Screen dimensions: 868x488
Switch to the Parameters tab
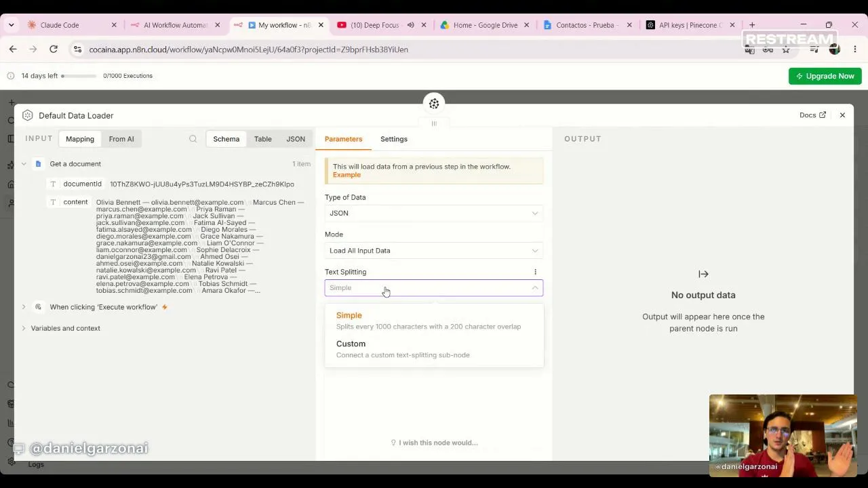(x=343, y=139)
